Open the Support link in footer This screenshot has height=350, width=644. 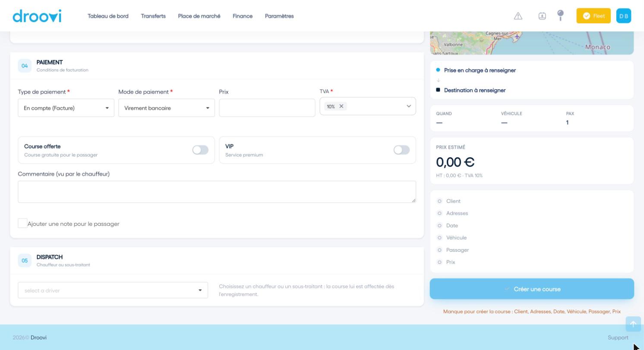618,337
